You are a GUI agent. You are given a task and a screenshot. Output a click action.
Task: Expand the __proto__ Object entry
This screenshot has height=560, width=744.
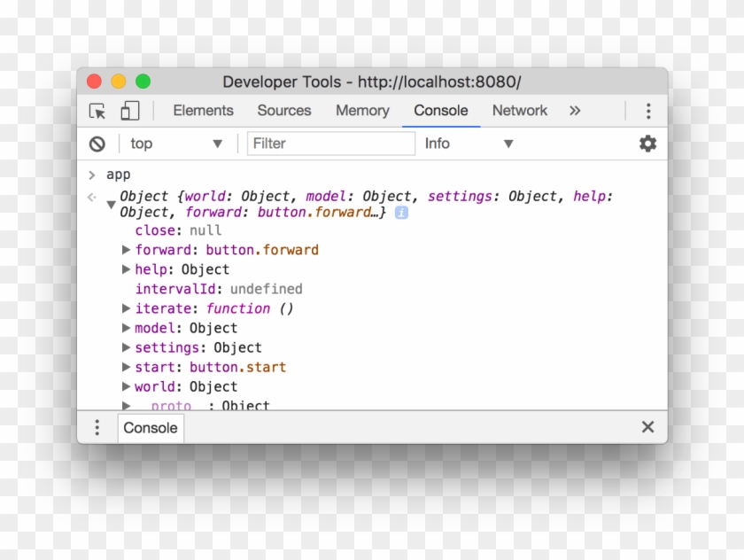coord(126,405)
